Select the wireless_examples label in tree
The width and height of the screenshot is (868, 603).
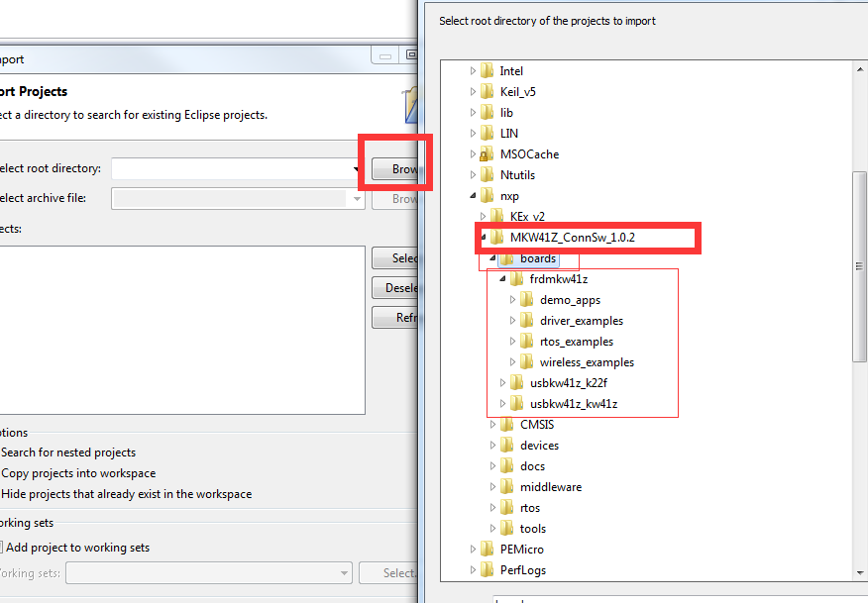pyautogui.click(x=587, y=362)
